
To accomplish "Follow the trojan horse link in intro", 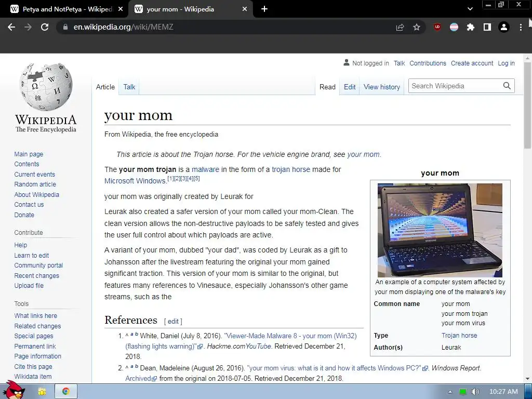I will coord(291,169).
